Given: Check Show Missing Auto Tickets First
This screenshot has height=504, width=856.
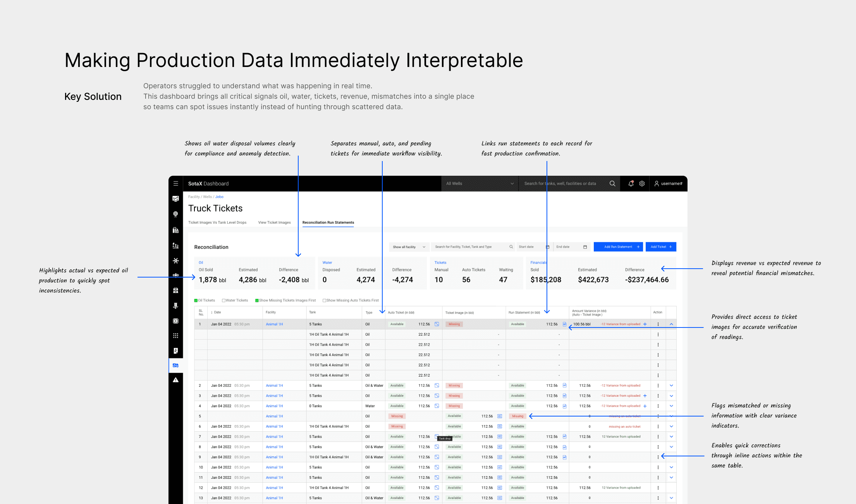Looking at the screenshot, I should tap(325, 300).
